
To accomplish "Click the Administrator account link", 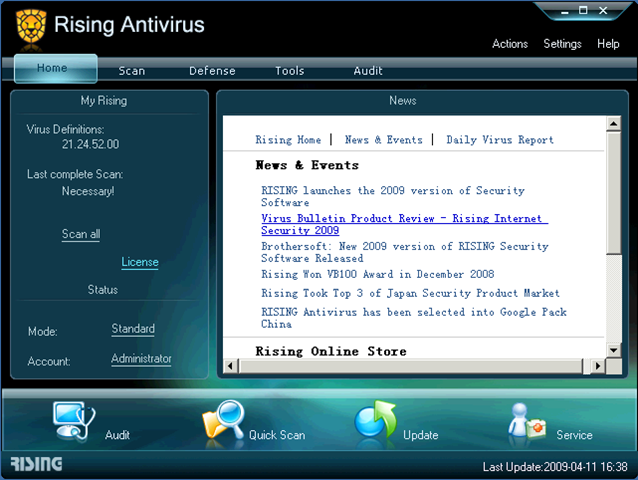I will pyautogui.click(x=141, y=359).
